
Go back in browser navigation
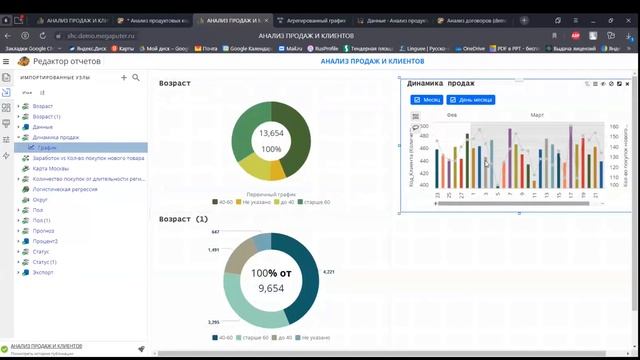click(8, 36)
